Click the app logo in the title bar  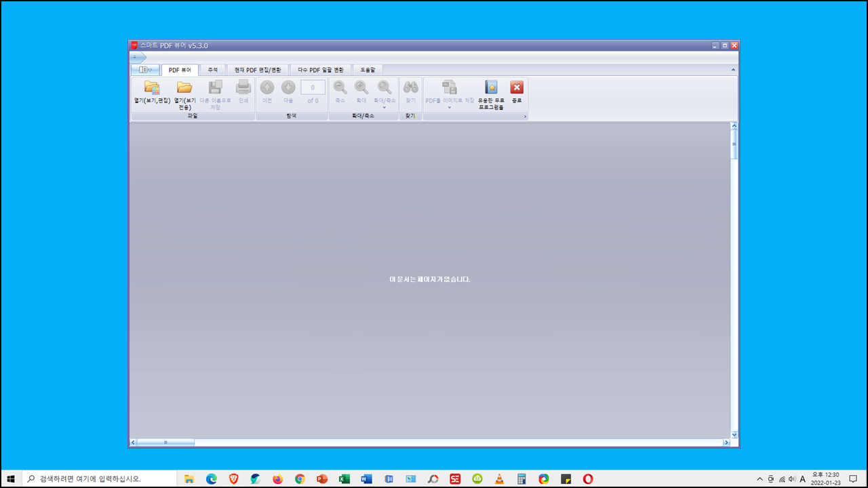click(x=134, y=45)
